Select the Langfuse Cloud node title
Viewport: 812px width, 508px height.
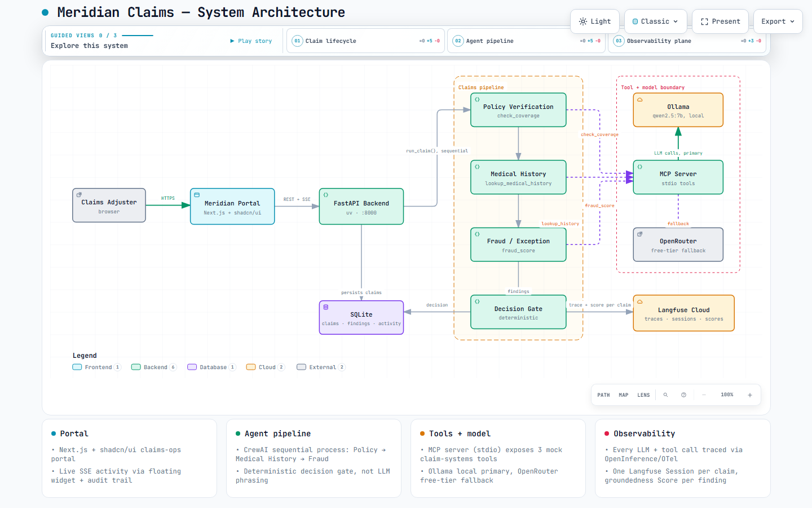(683, 310)
